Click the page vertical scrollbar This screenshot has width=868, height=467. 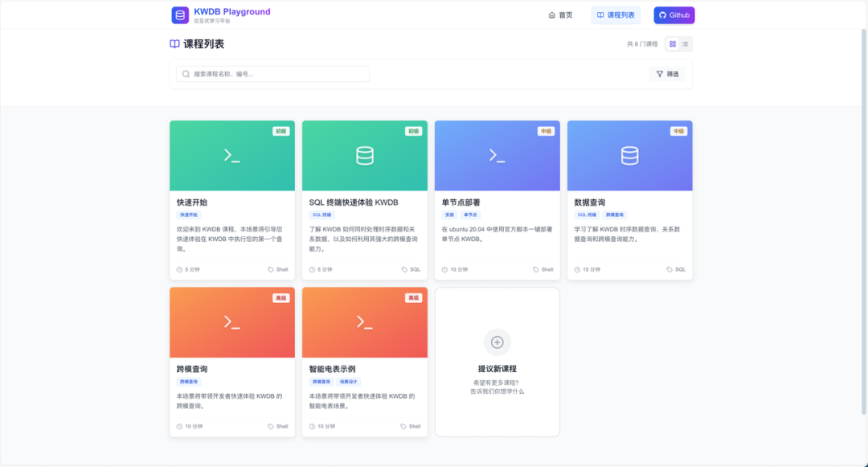click(x=863, y=221)
